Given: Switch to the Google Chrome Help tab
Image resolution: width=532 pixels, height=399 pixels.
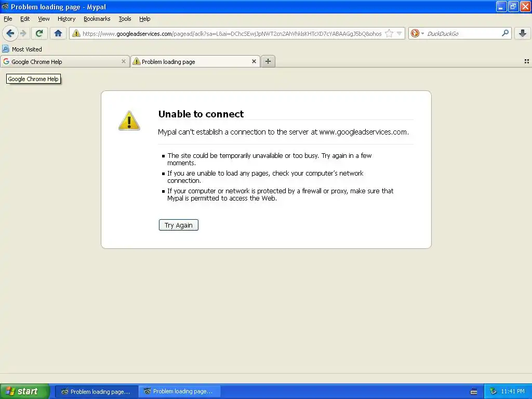Looking at the screenshot, I should tap(64, 61).
